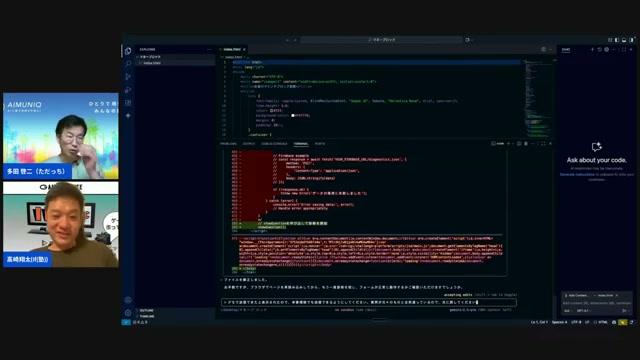The height and width of the screenshot is (360, 640).
Task: Change the LF end-of-line setting
Action: [x=587, y=322]
